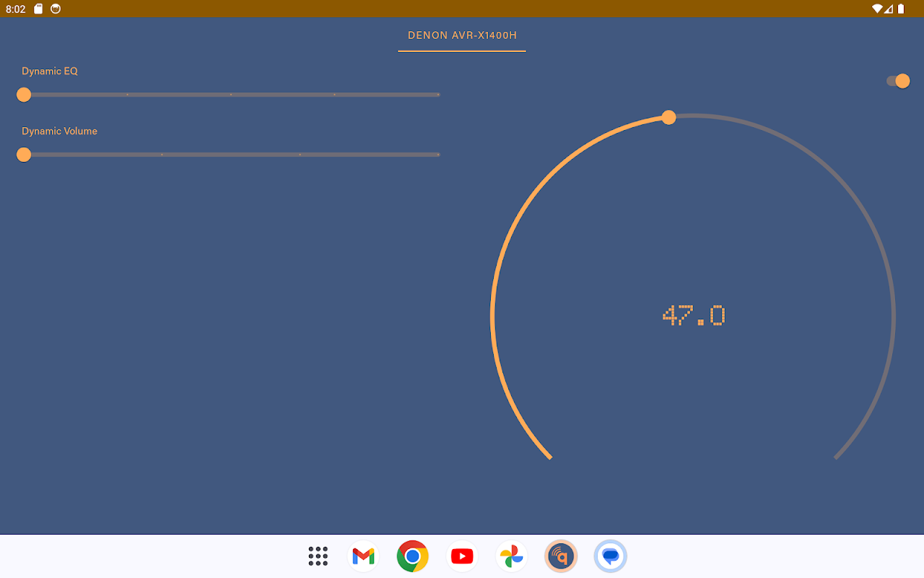Click the Dynamic Volume label
Screen dimensions: 924x578
point(59,131)
